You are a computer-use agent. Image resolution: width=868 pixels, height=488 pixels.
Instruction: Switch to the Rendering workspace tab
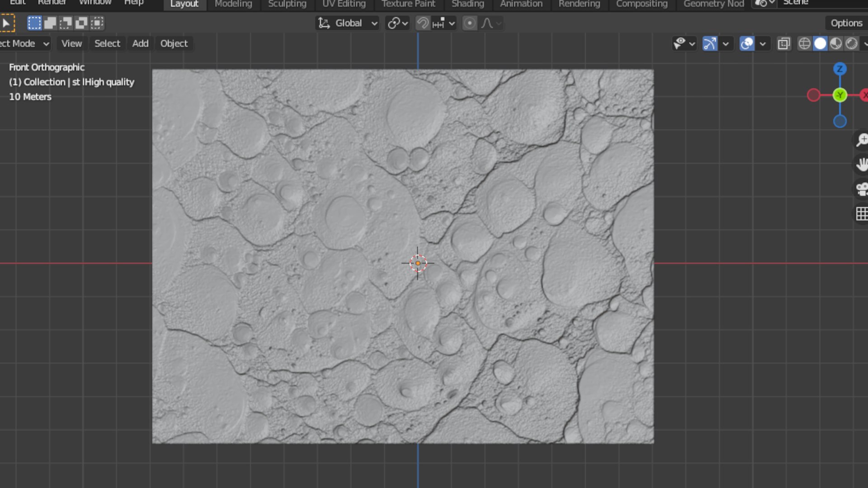(579, 4)
